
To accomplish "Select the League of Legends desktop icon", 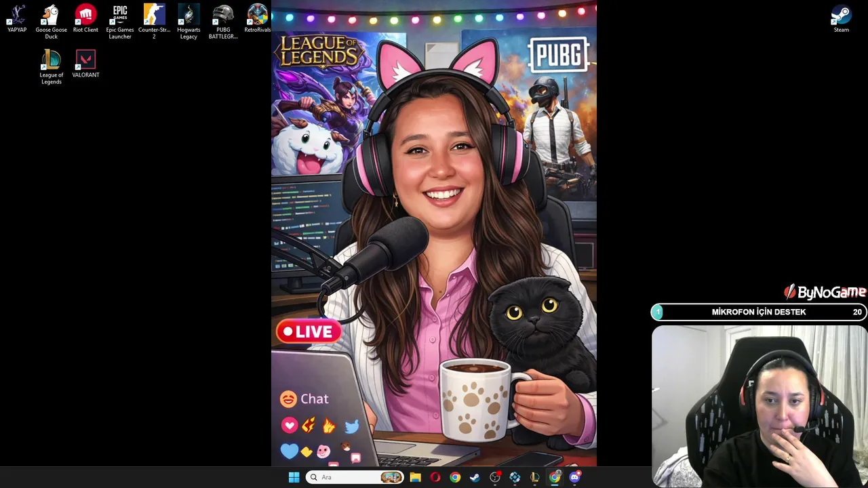I will tap(51, 67).
